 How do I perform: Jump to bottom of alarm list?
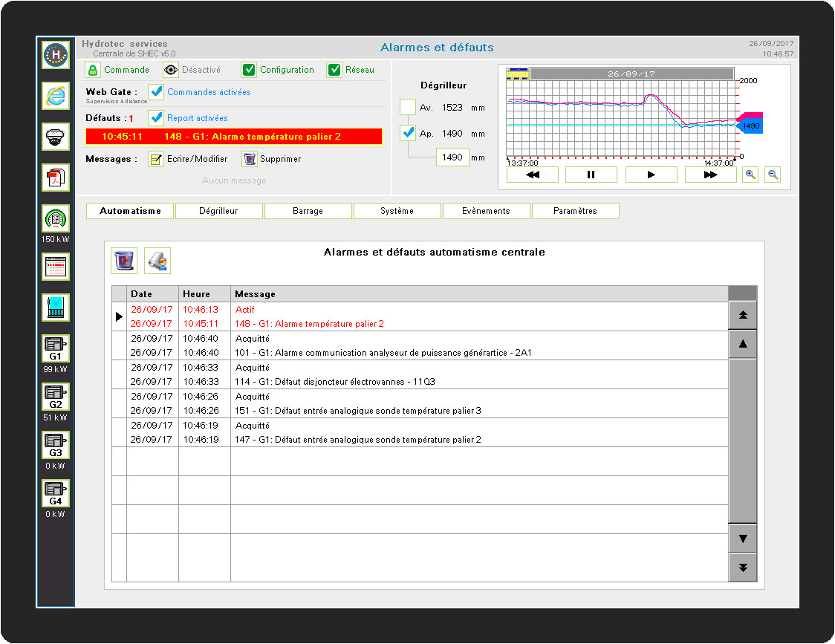pyautogui.click(x=743, y=567)
